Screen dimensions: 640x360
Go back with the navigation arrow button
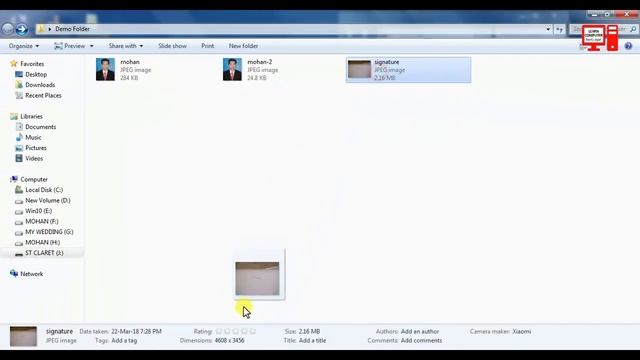point(7,29)
